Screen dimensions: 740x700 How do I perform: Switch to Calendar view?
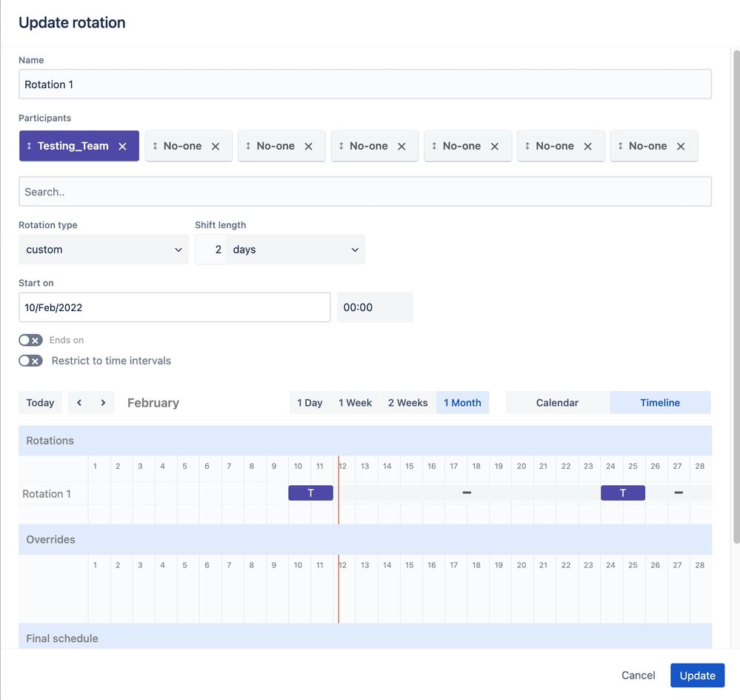tap(557, 403)
